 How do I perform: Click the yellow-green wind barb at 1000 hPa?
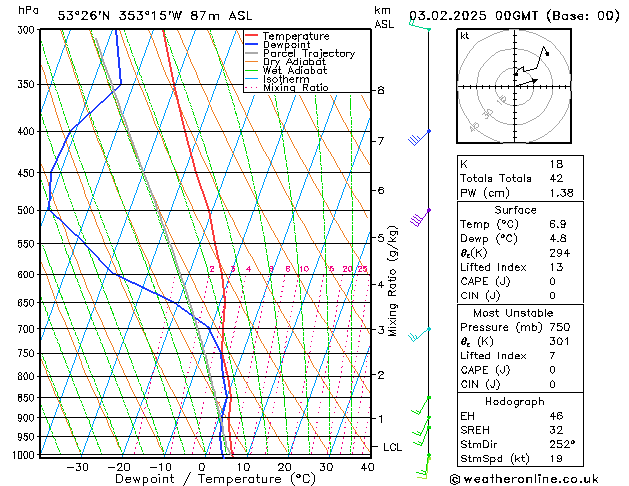423,466
